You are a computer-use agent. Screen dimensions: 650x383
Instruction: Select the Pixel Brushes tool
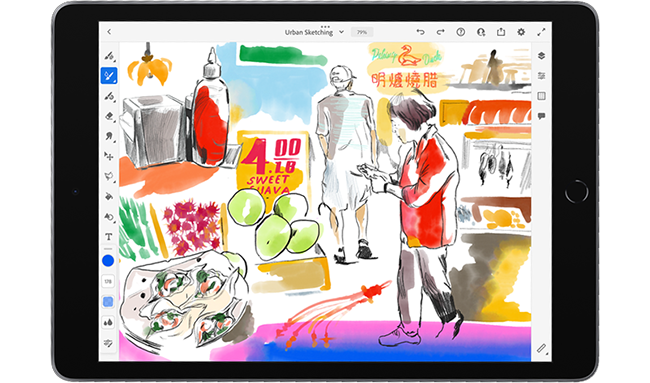coord(109,56)
